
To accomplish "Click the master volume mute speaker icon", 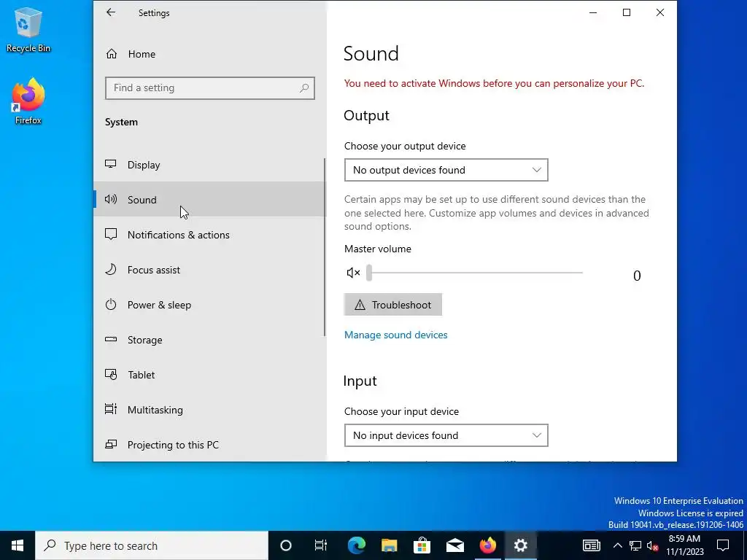I will (353, 273).
